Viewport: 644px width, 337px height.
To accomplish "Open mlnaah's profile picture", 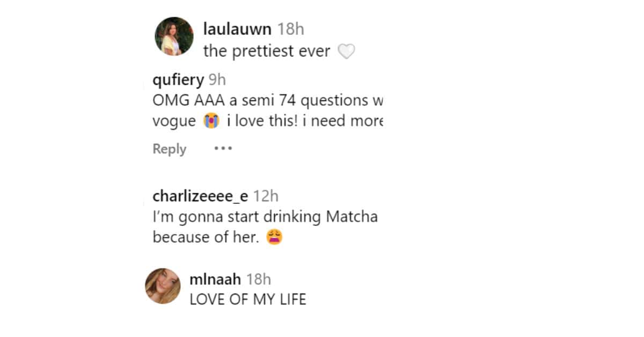I will tap(163, 286).
